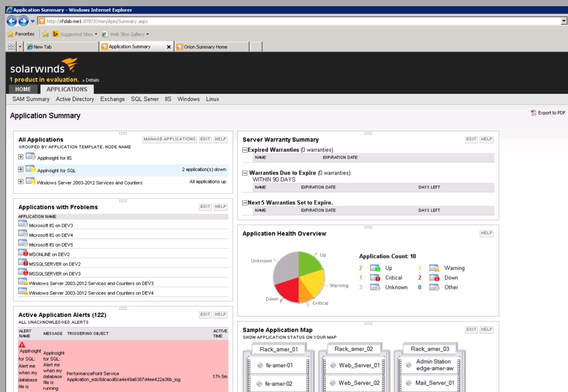
Task: Switch to the HOME tab
Action: 23,89
